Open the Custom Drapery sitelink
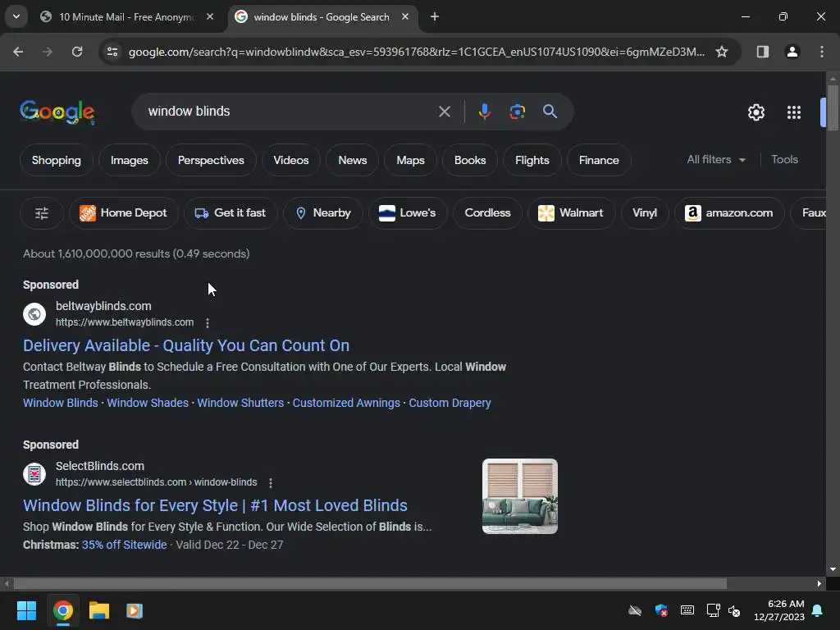This screenshot has width=840, height=630. tap(450, 403)
